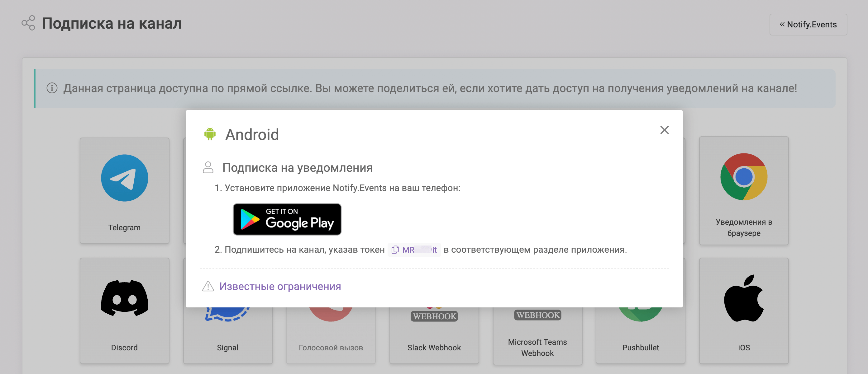Click the Telegram channel icon

pos(125,178)
